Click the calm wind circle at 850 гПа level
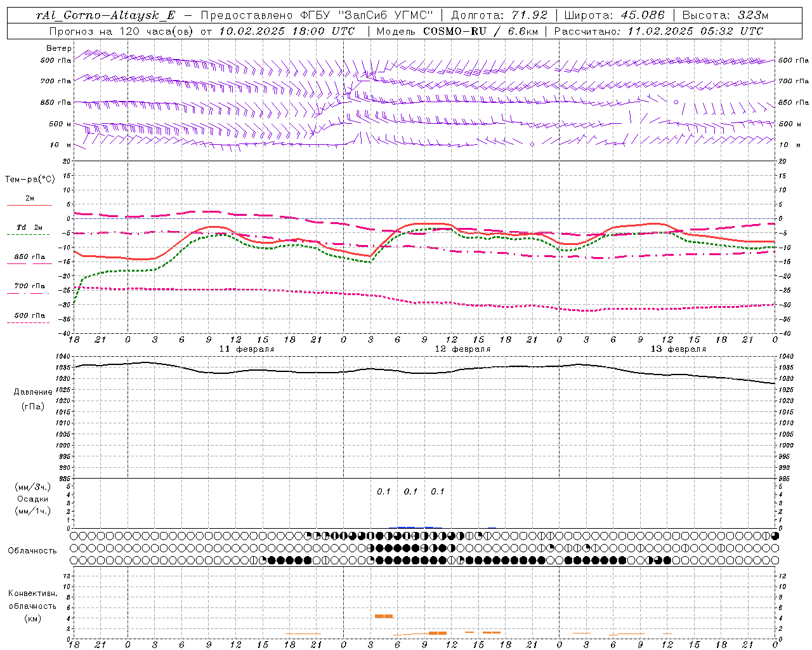 click(676, 102)
